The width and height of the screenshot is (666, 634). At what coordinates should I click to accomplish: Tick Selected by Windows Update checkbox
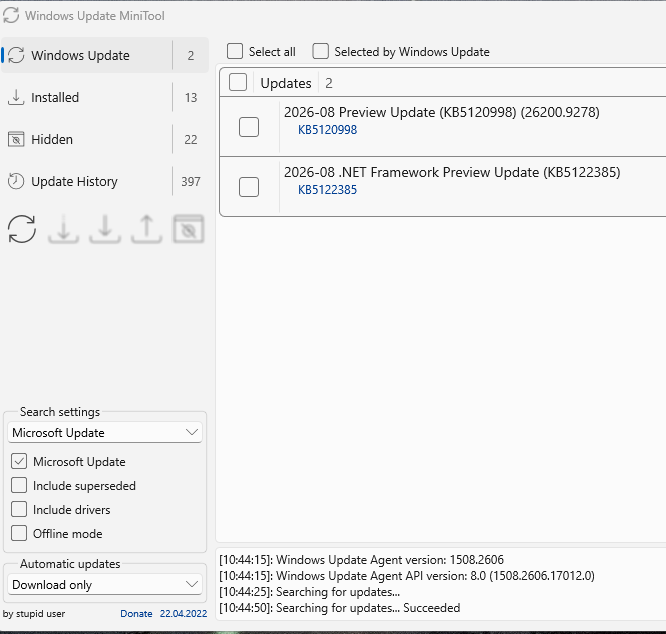click(x=320, y=51)
